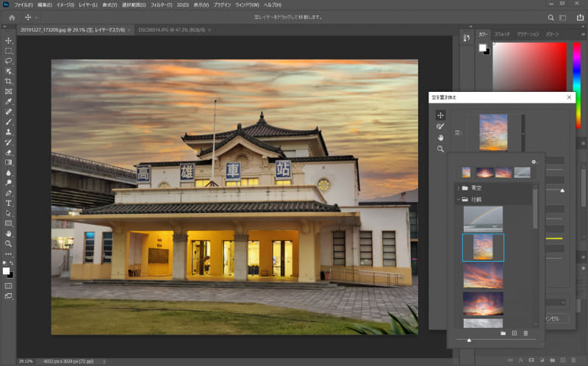The width and height of the screenshot is (588, 366).
Task: Open the search icon at top right
Action: [x=551, y=17]
